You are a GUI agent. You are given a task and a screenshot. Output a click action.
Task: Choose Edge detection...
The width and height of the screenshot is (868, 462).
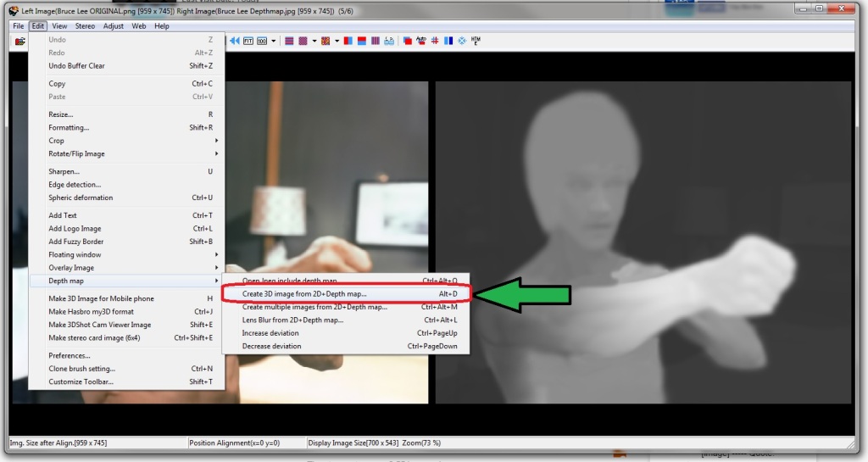pyautogui.click(x=127, y=185)
